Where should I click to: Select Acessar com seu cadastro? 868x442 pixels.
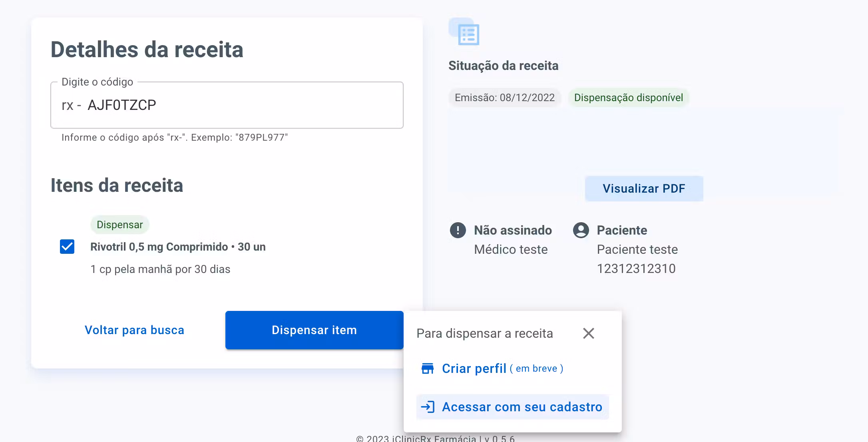[x=522, y=407]
